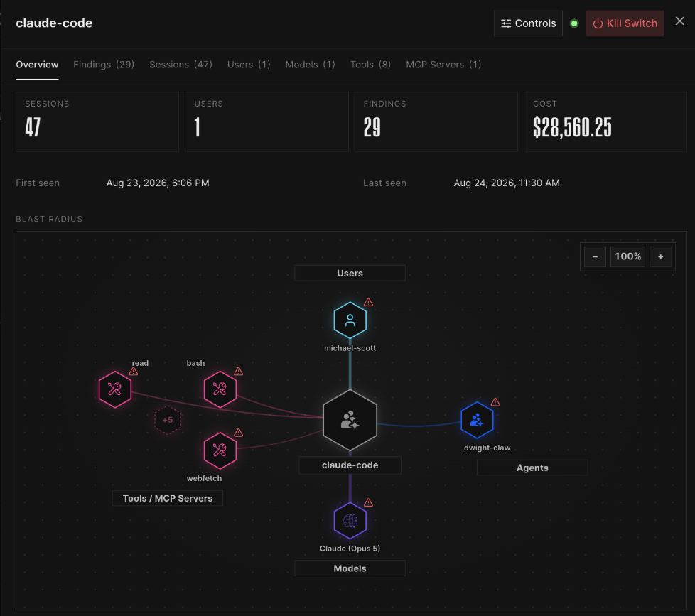Screen dimensions: 695x616
Task: Click warning badge on Claude (Opus 5)
Action: [368, 502]
